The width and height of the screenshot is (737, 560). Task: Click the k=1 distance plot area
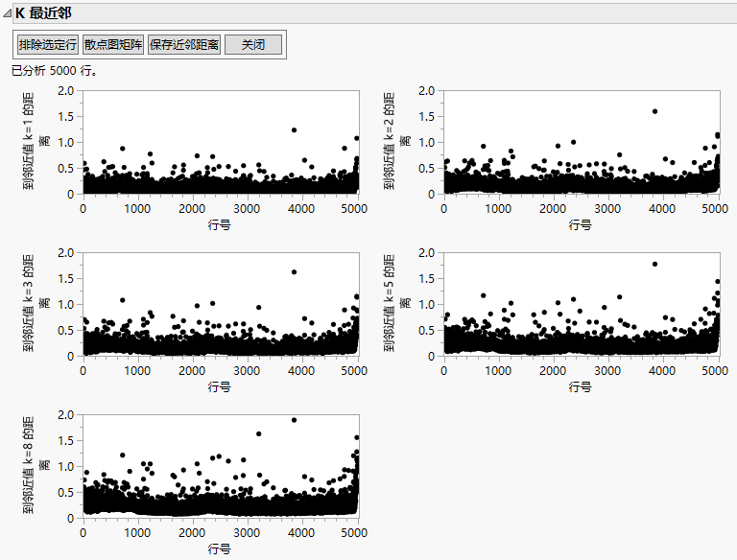[x=221, y=142]
